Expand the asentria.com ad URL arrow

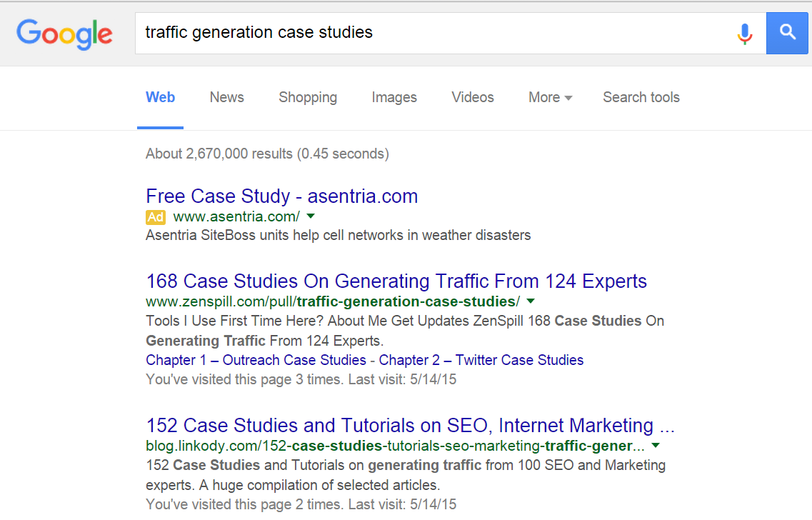[311, 216]
